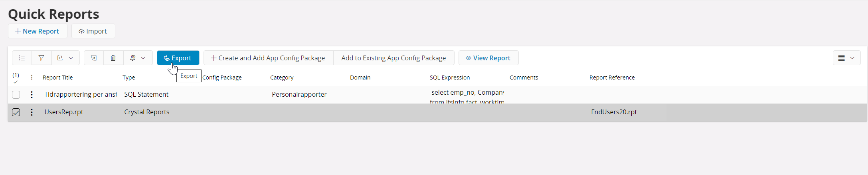Toggle the select-all rows indicator
The image size is (868, 175).
tap(16, 78)
